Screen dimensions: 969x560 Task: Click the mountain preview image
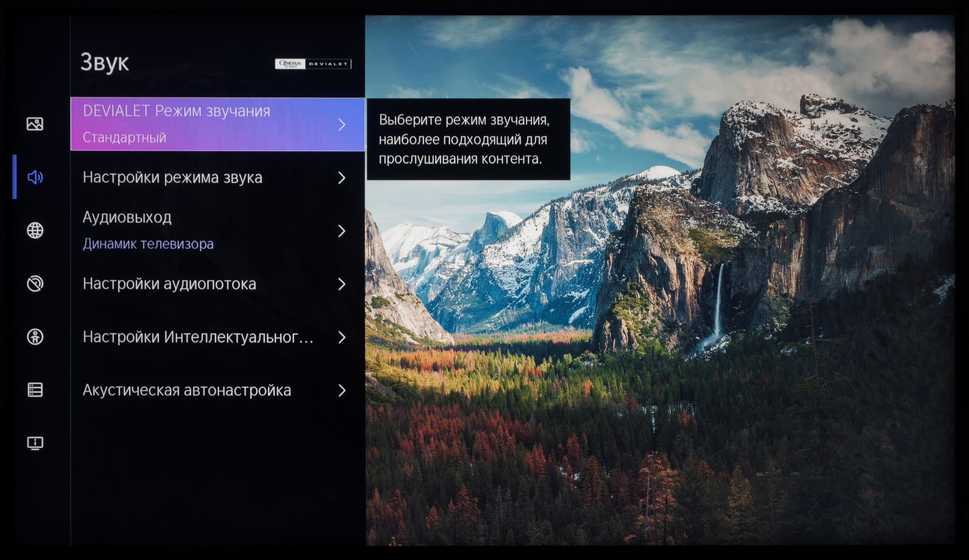point(659,349)
